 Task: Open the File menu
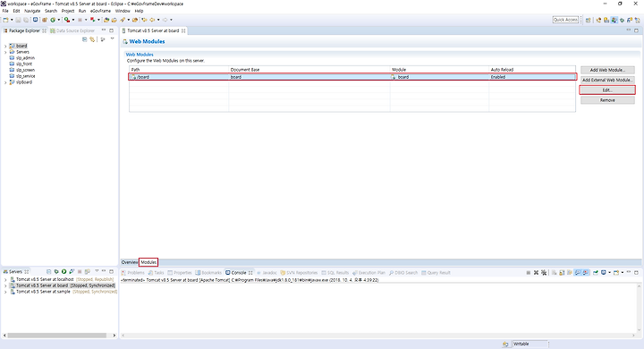click(5, 11)
